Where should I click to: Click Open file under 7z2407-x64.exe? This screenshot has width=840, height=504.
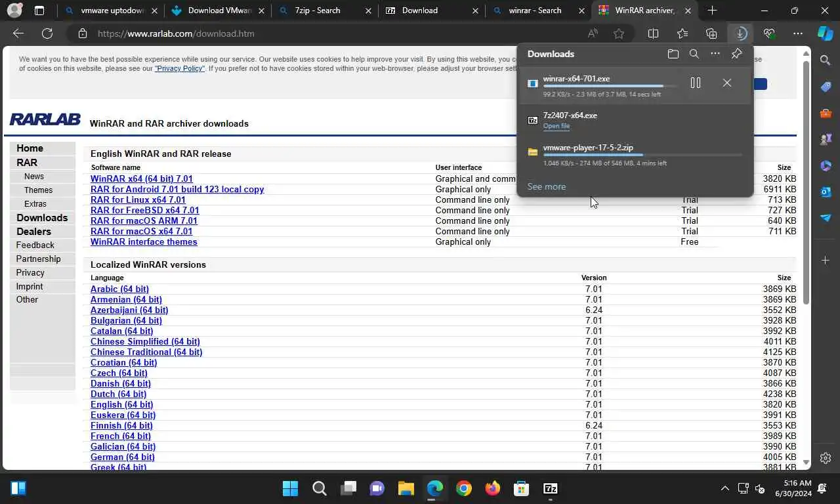556,126
